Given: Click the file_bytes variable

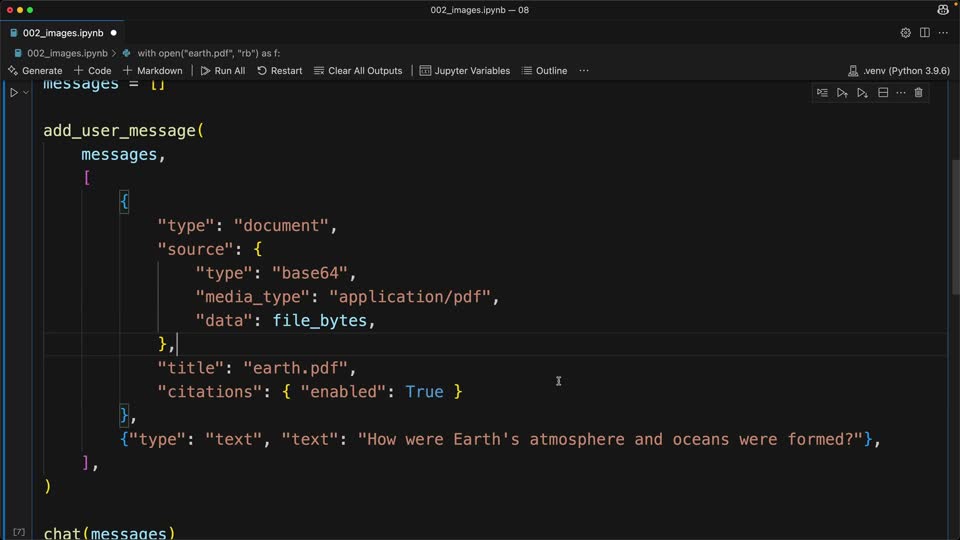Looking at the screenshot, I should (320, 321).
